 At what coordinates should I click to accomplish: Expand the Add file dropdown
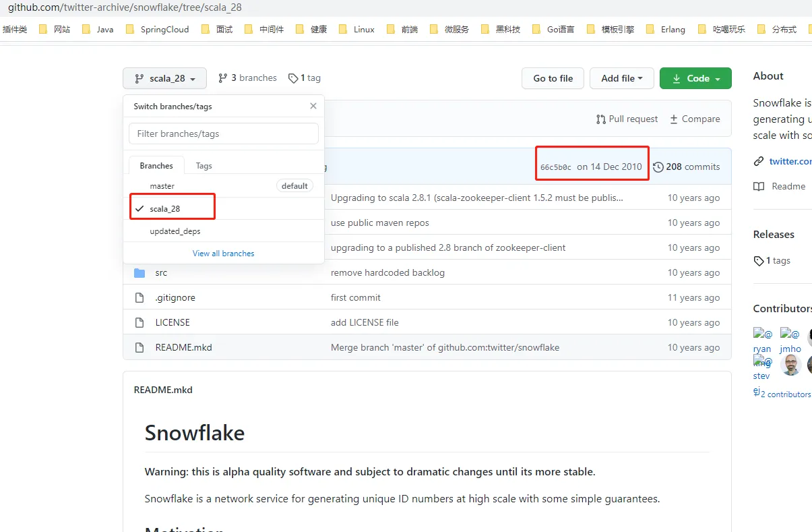point(621,78)
